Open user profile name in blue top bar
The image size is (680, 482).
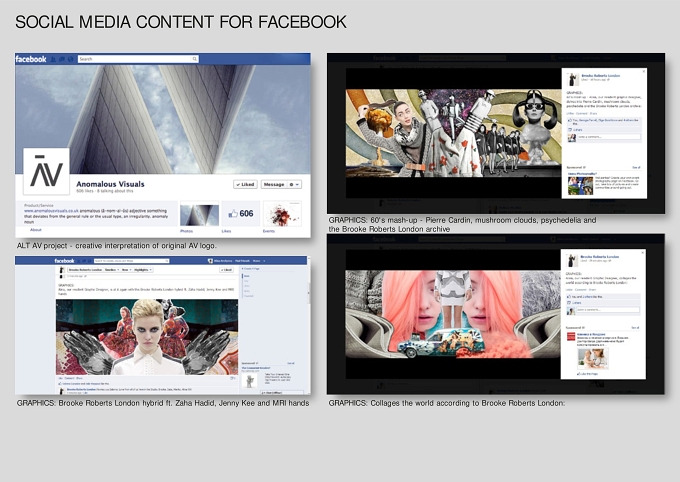[223, 261]
